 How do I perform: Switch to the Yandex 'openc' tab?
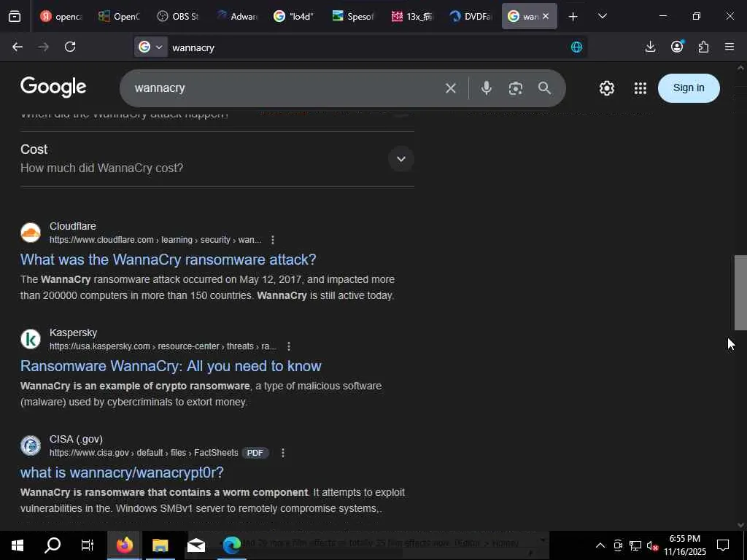coord(61,17)
